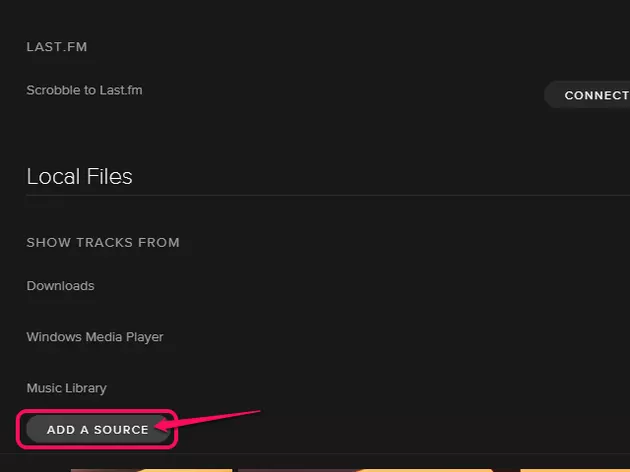630x472 pixels.
Task: Click the Local Files section heading
Action: tap(79, 177)
